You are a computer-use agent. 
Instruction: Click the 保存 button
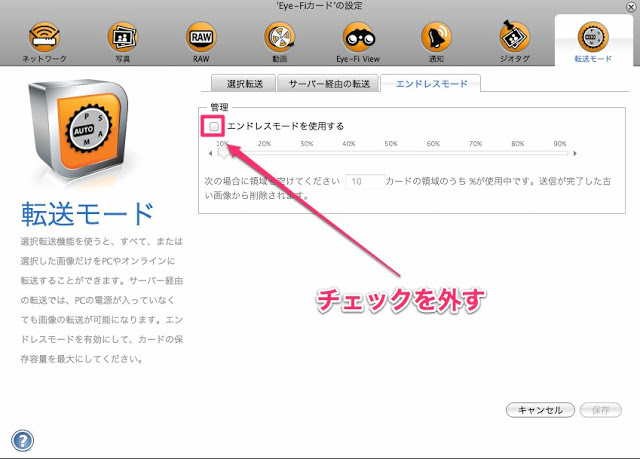click(x=600, y=410)
